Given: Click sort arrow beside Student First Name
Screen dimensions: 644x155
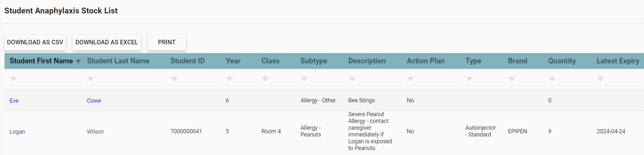Looking at the screenshot, I should [x=78, y=61].
